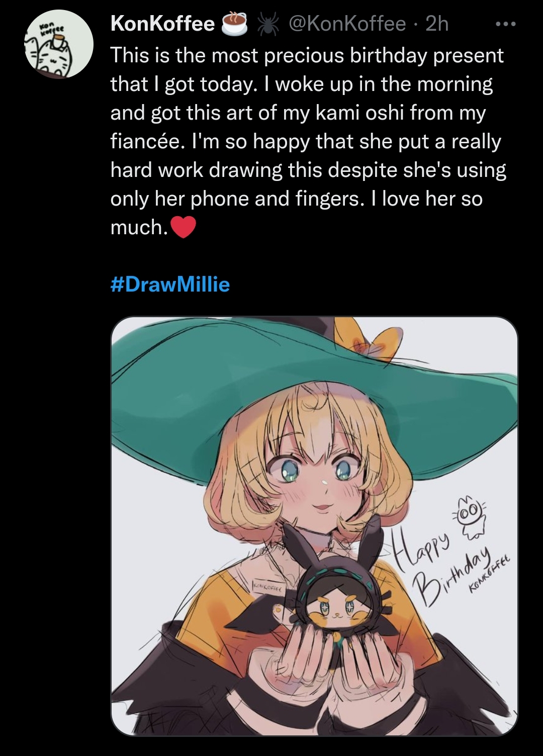Image resolution: width=543 pixels, height=756 pixels.
Task: Click the coffee cup emoji beside KonKoffee
Action: [x=235, y=24]
